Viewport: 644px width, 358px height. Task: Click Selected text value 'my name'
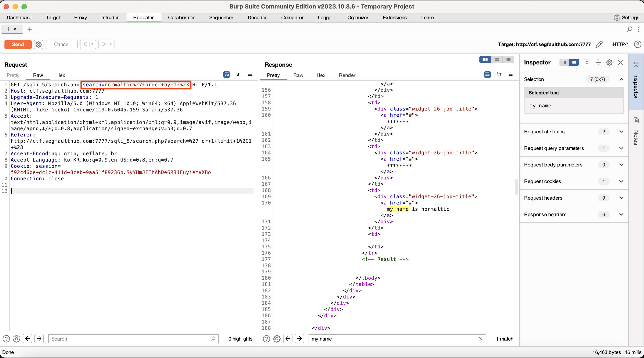pos(540,106)
